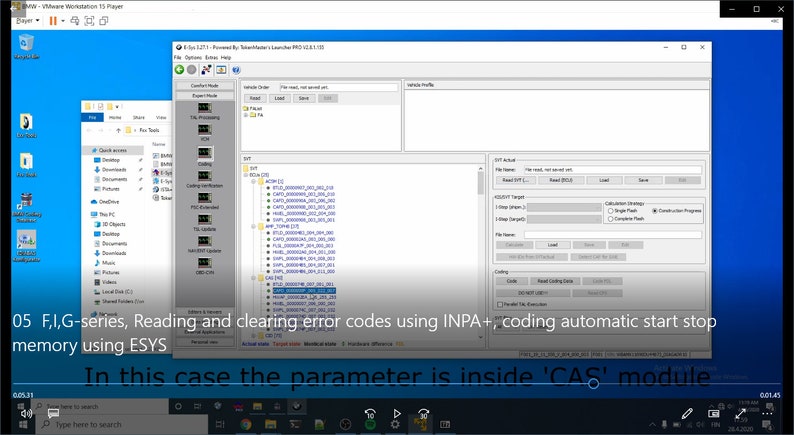Screen dimensions: 794x435
Task: Click the green back arrow in E-Sys toolbar
Action: [179, 70]
